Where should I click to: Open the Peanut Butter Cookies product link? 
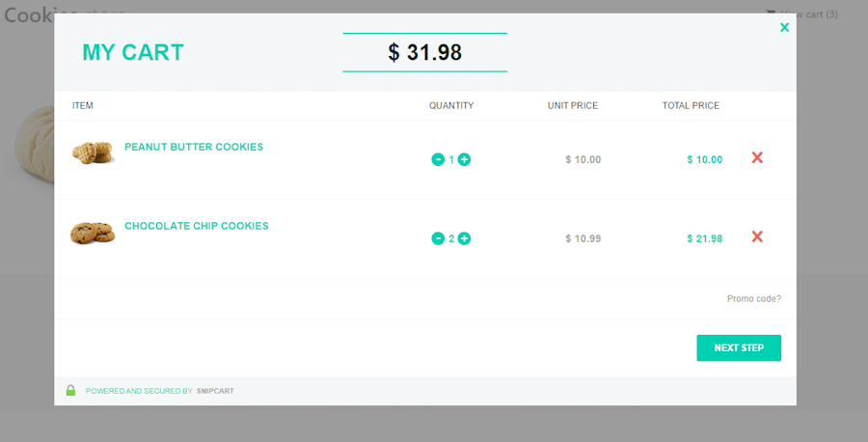194,147
